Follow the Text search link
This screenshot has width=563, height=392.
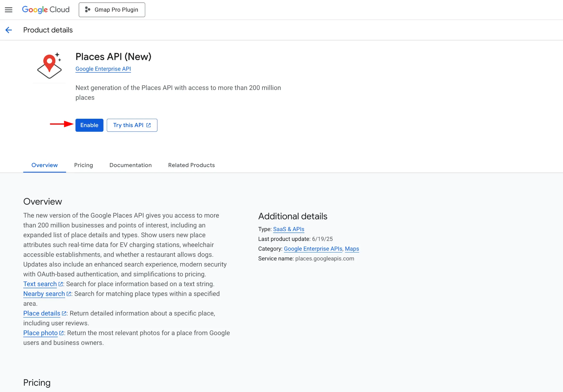click(40, 284)
